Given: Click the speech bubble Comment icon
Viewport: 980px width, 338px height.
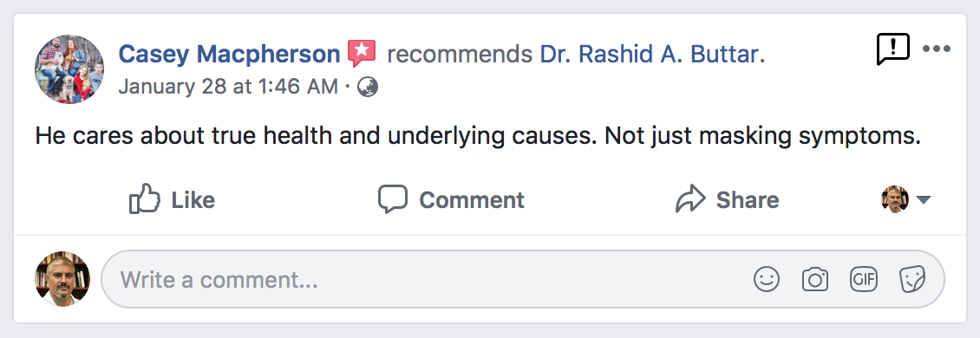Looking at the screenshot, I should 393,199.
